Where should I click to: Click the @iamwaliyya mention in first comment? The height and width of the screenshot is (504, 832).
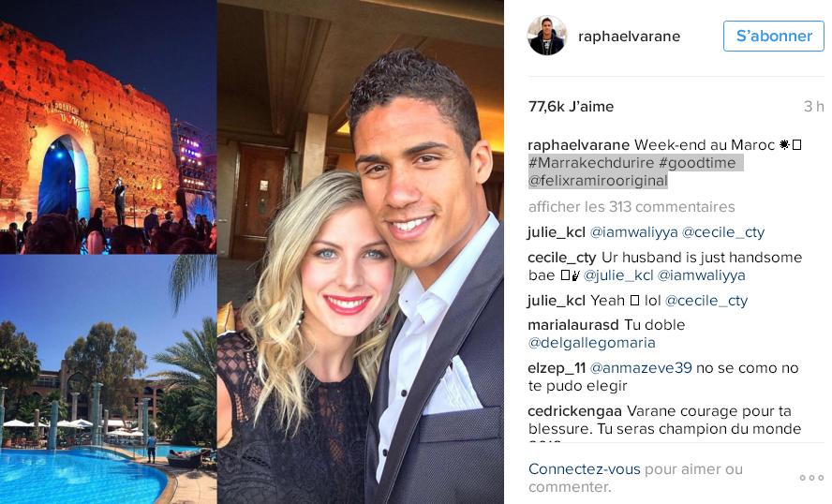click(634, 232)
